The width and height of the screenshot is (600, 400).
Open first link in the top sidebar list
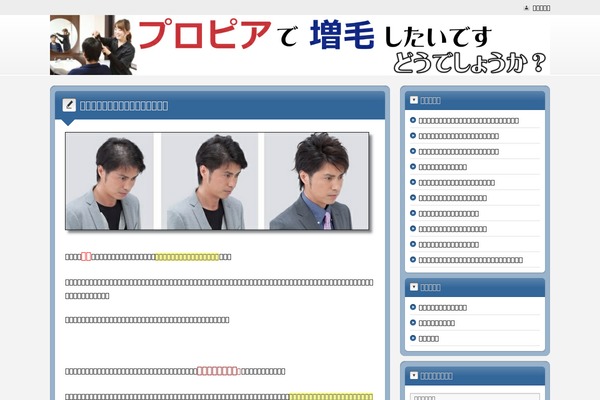pyautogui.click(x=469, y=121)
